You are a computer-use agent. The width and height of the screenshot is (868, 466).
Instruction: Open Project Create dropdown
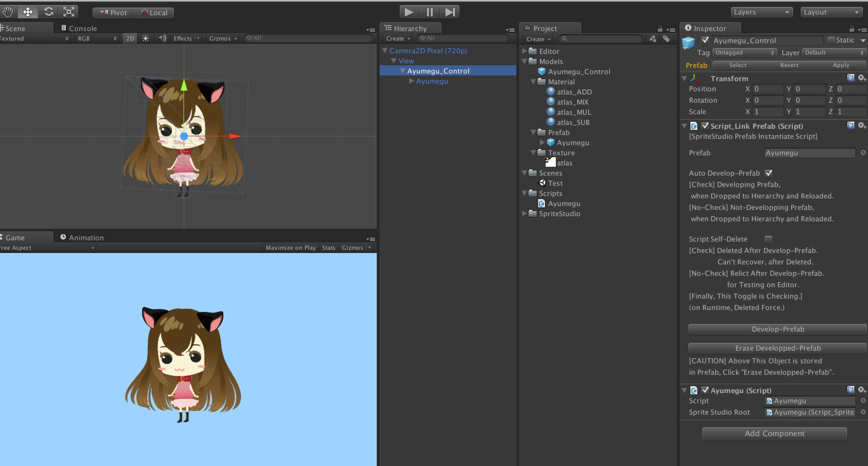(x=538, y=39)
